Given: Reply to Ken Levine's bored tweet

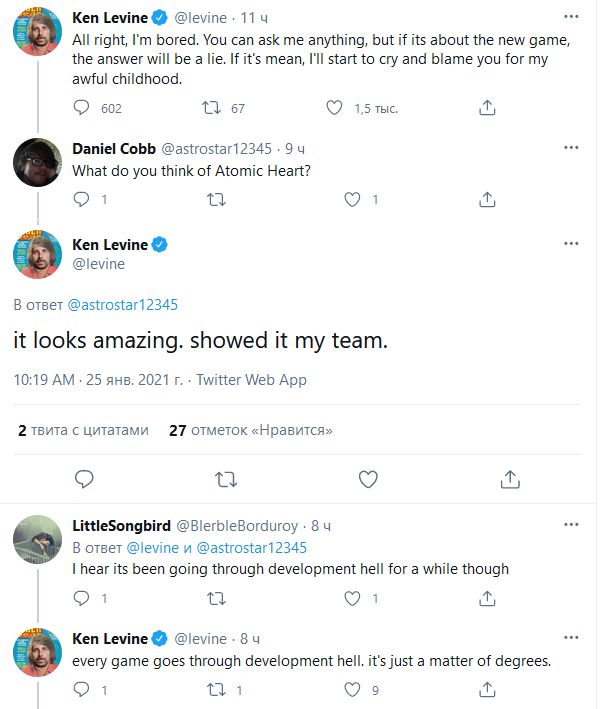Looking at the screenshot, I should (x=83, y=108).
